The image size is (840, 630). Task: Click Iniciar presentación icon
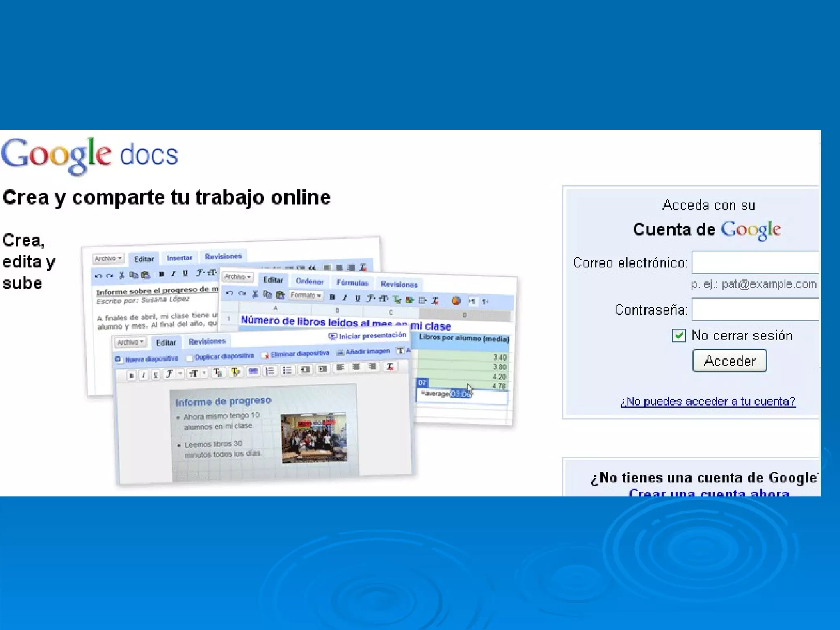point(332,337)
